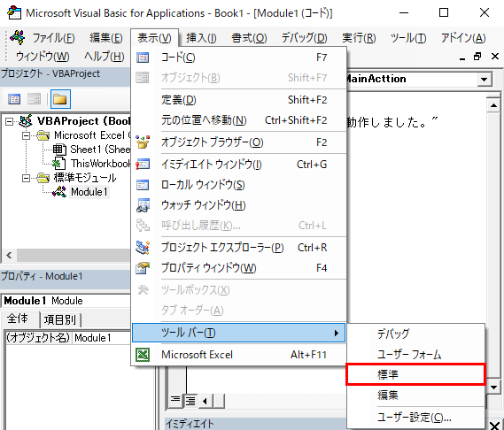Viewport: 504px width, 430px height.
Task: Open the 編集(E) menu
Action: [105, 38]
